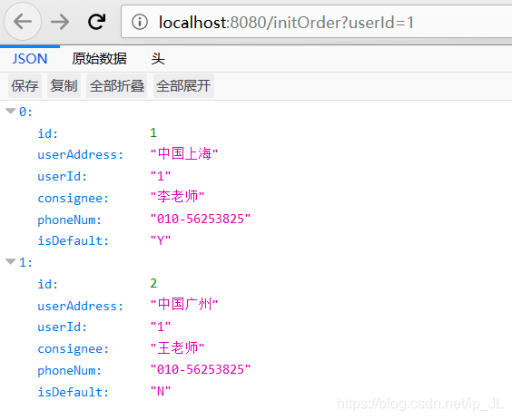Click the localhost:8080/initOrder address bar

tap(316, 22)
